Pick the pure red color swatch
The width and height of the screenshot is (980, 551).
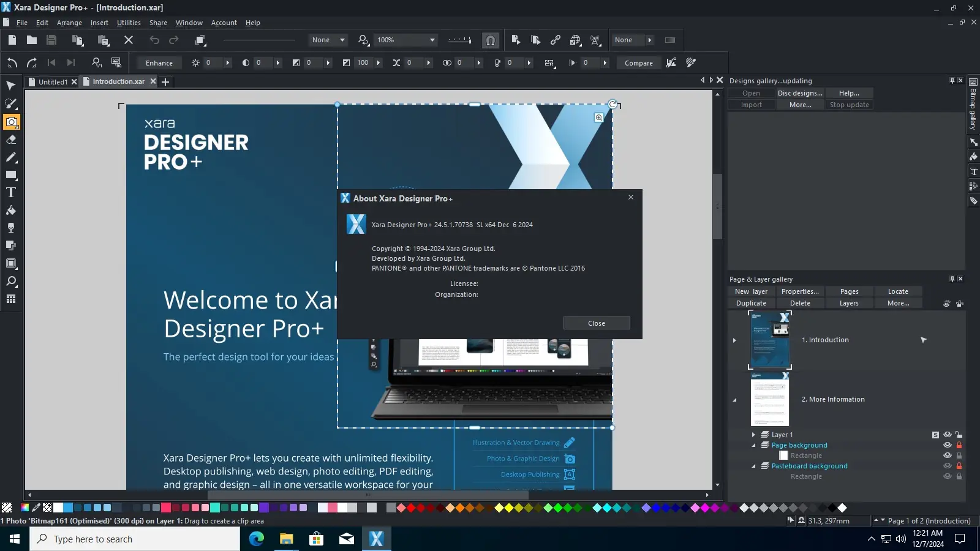coord(411,508)
